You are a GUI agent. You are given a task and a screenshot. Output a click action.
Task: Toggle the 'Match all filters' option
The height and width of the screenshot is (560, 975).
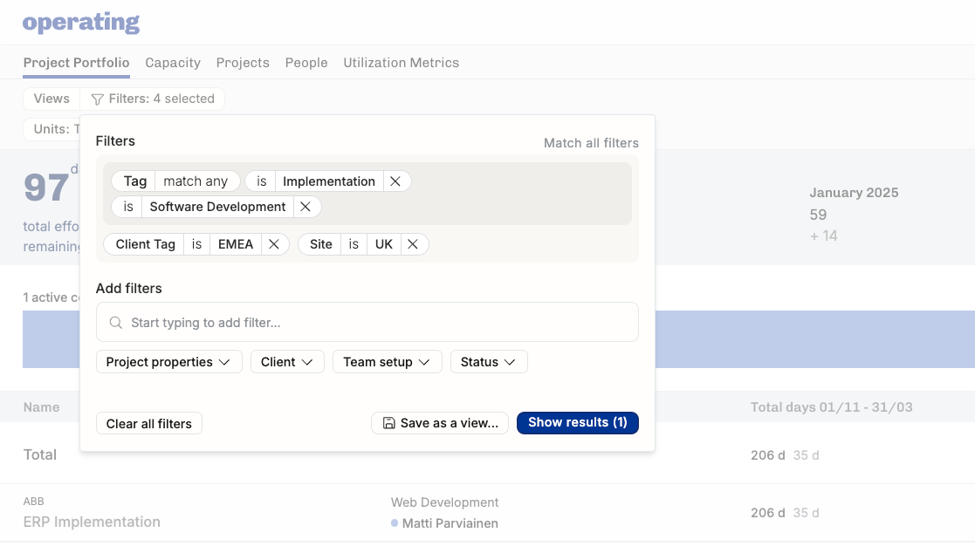pos(591,143)
